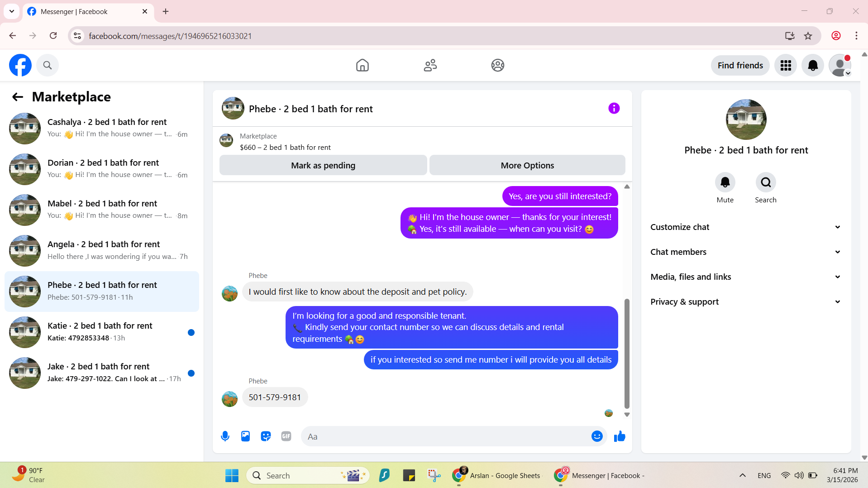Click the chat messages scrollbar thumb
The height and width of the screenshot is (488, 868).
(x=627, y=354)
